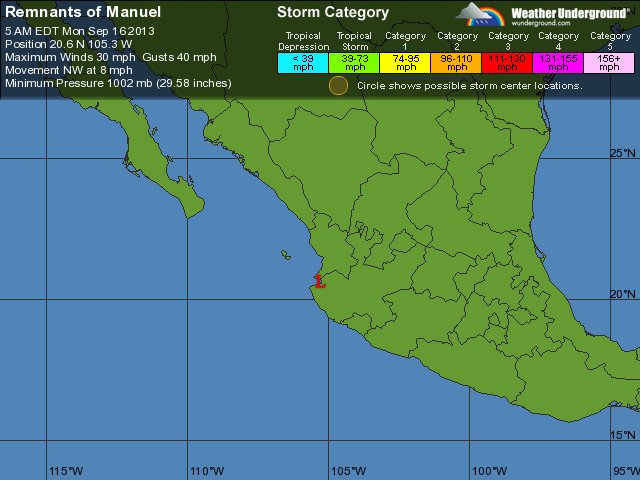Screen dimensions: 640x480
Task: Click the red L storm center marker
Action: (319, 282)
